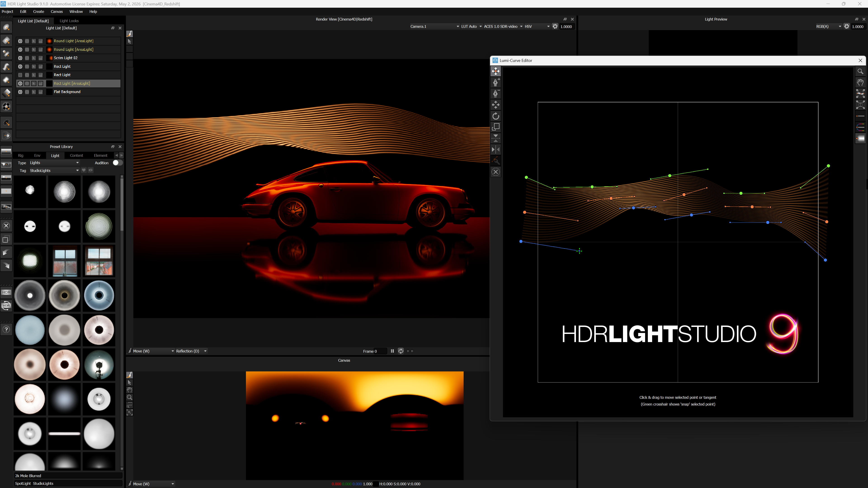Click the frame canvas to view icon
868x488 pixels.
pos(860,105)
